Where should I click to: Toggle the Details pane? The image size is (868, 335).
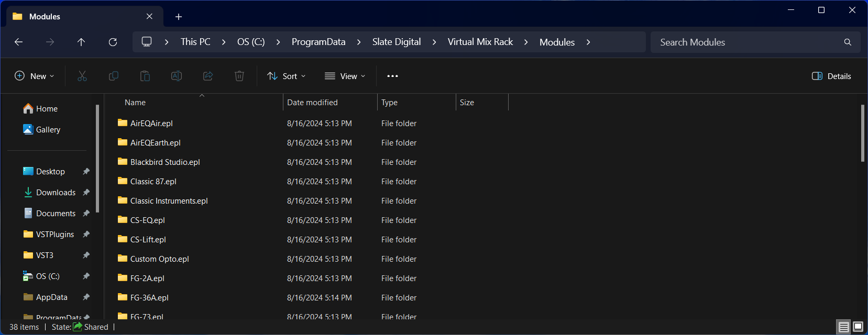[831, 76]
